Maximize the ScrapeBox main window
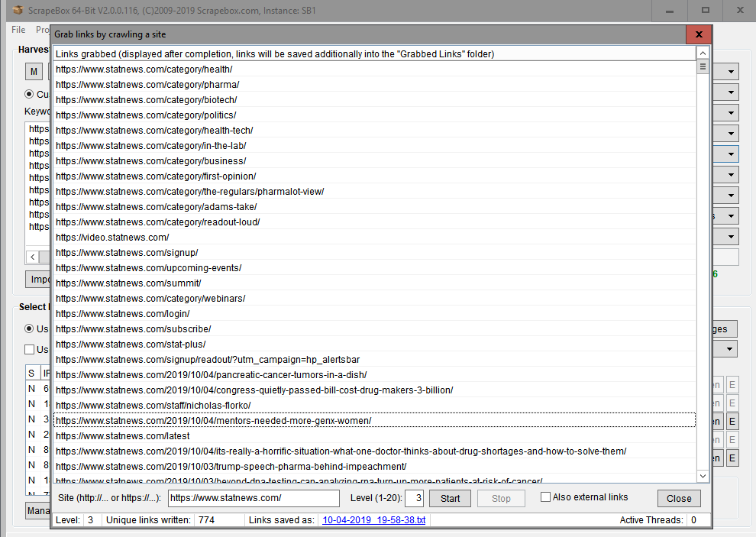 pos(706,10)
